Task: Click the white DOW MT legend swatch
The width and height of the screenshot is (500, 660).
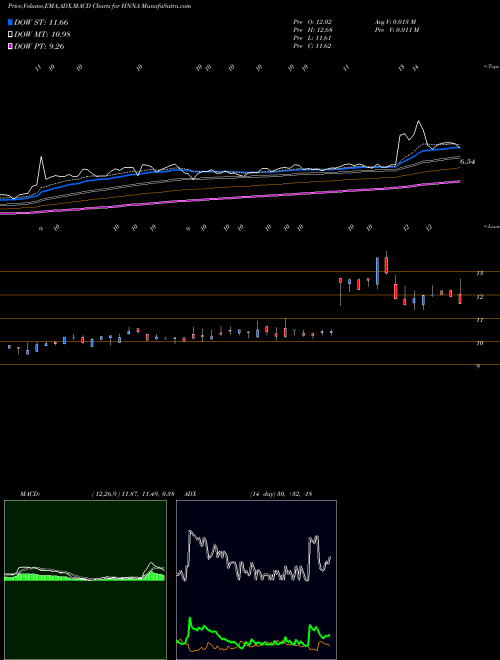Action: click(x=10, y=35)
